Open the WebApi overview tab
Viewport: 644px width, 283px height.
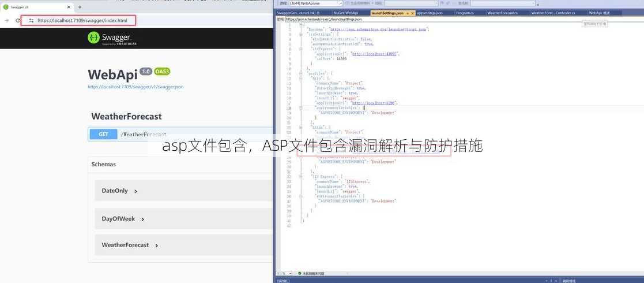click(x=599, y=13)
